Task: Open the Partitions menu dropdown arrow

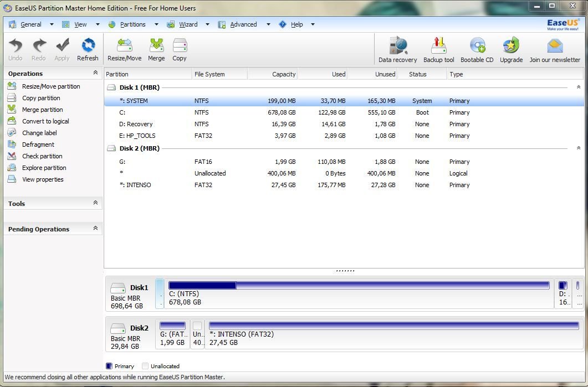Action: (156, 24)
